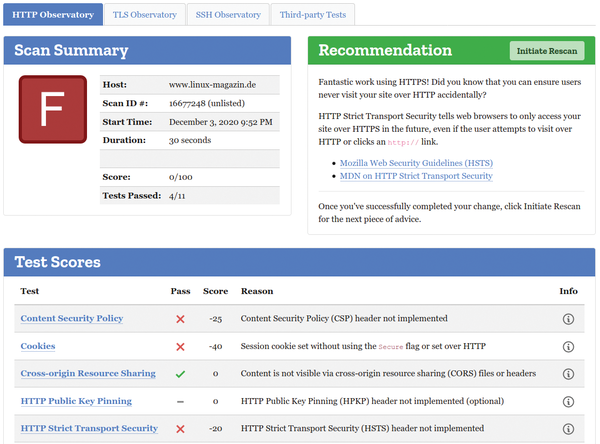Image resolution: width=600 pixels, height=444 pixels.
Task: Click info icon for Cookies row
Action: (x=568, y=346)
